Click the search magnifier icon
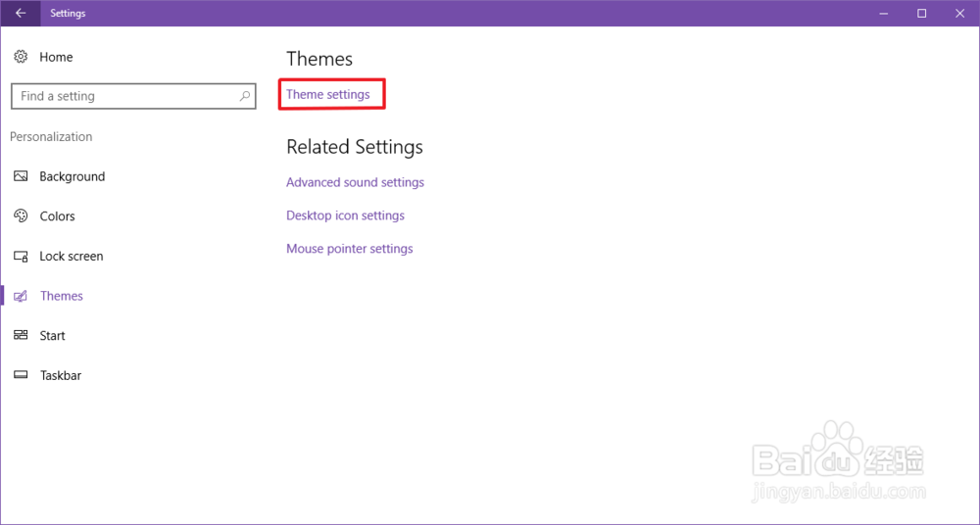 [244, 96]
